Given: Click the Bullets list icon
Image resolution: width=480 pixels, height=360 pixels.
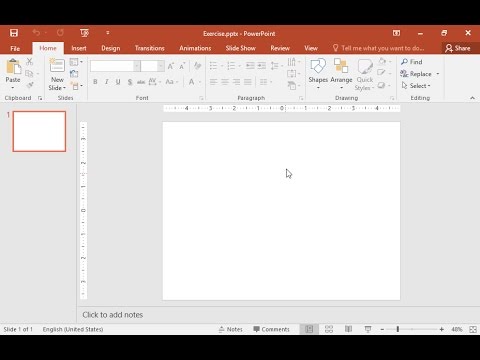Looking at the screenshot, I should (x=214, y=66).
